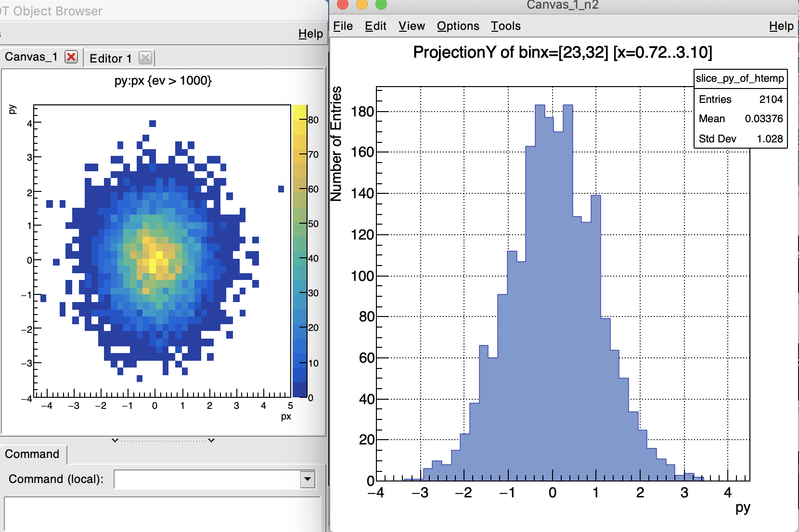Image resolution: width=799 pixels, height=532 pixels.
Task: Click the py:px {ev > 1000} plot title
Action: pyautogui.click(x=163, y=80)
